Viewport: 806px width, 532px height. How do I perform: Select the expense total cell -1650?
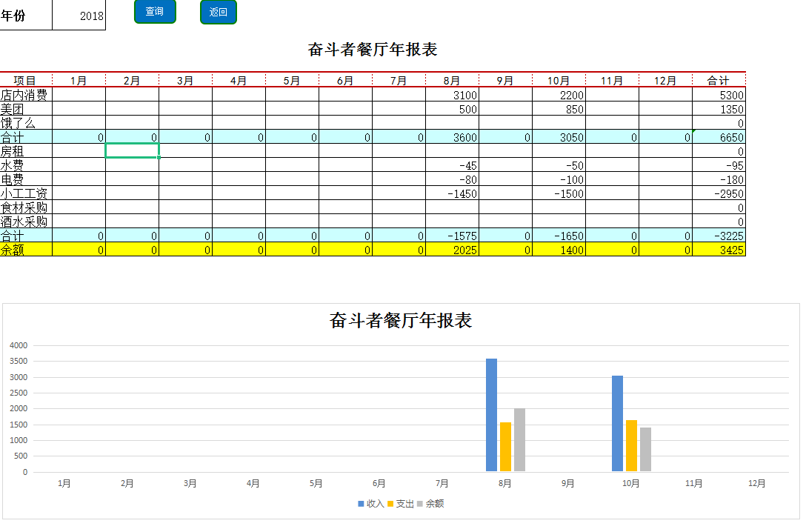pos(559,236)
